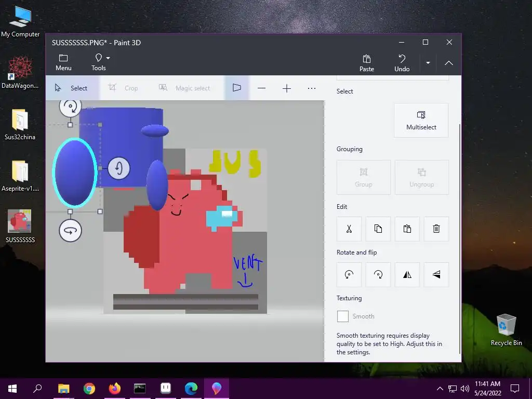Focus the Paint 3D taskbar button

(x=217, y=388)
